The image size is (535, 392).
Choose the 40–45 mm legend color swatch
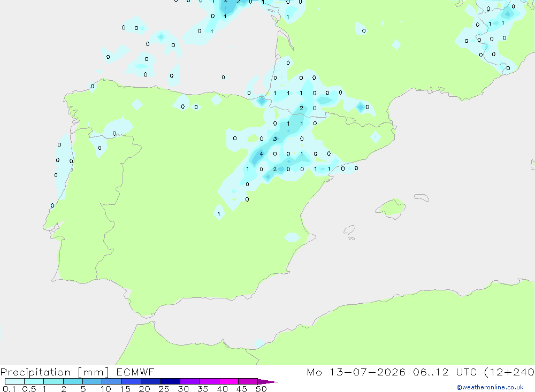(x=228, y=381)
